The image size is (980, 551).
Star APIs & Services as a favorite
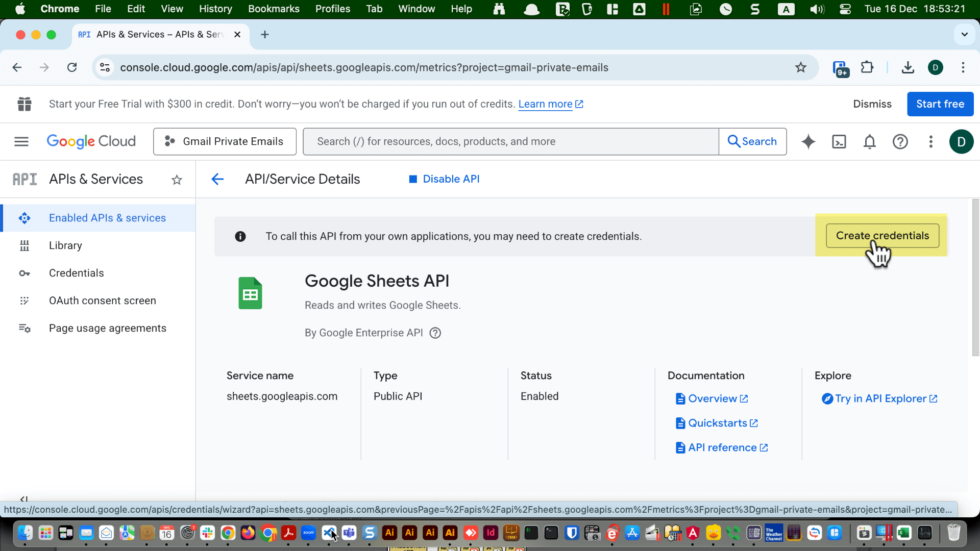177,180
